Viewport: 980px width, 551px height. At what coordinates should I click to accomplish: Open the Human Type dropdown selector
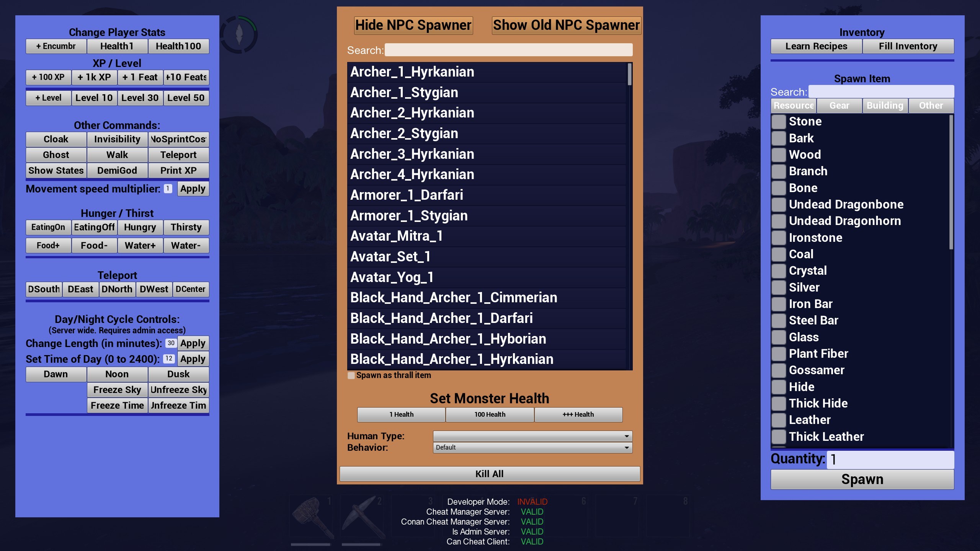[x=531, y=435]
